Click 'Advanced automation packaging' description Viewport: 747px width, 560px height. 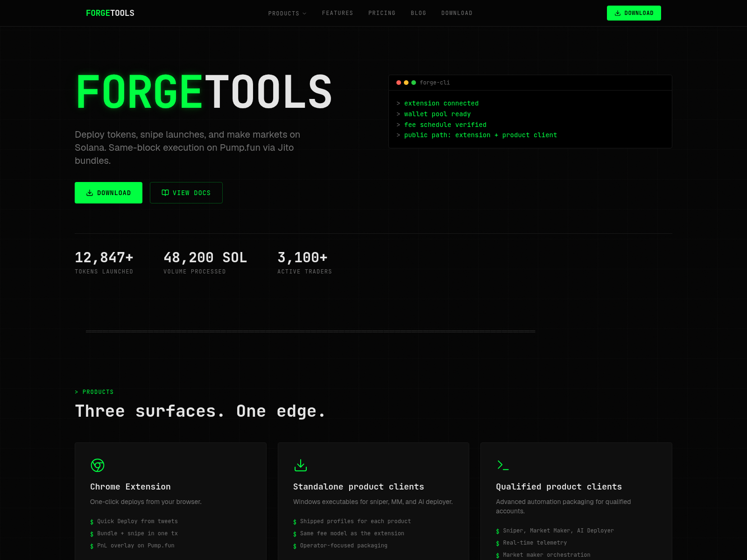click(x=563, y=506)
